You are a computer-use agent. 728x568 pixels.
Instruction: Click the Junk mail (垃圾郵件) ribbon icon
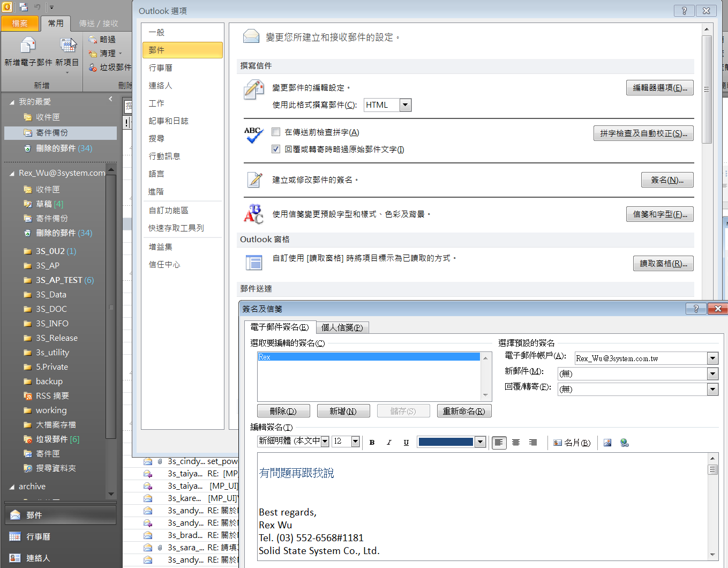pyautogui.click(x=93, y=67)
